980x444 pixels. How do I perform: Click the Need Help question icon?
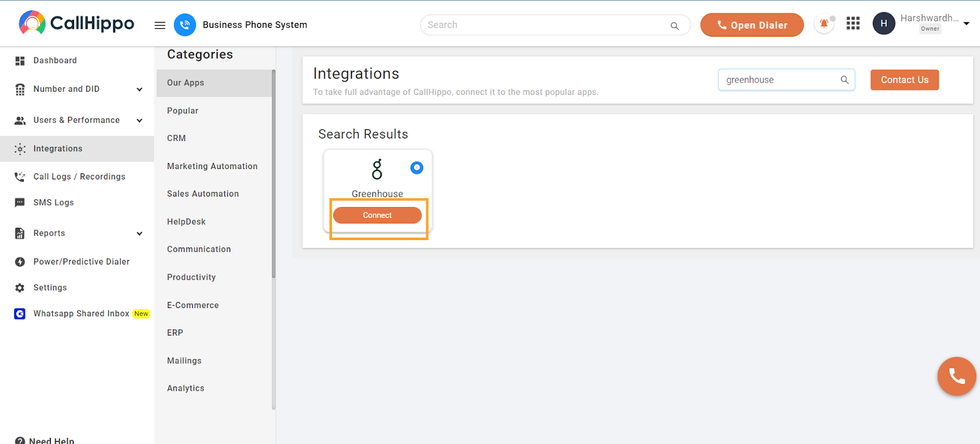[20, 440]
